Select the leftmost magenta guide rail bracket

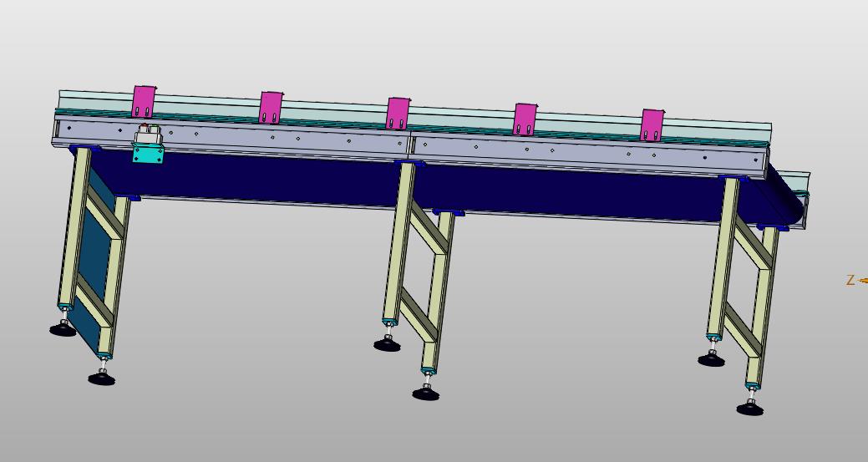(x=144, y=101)
